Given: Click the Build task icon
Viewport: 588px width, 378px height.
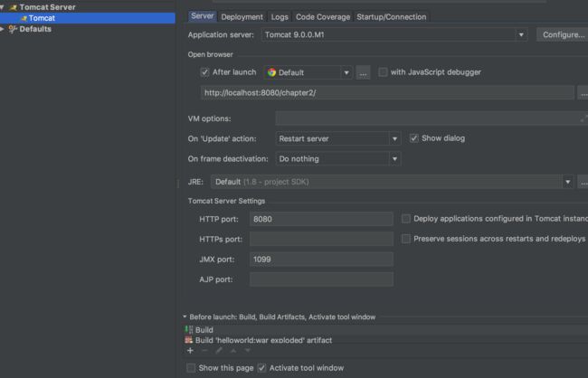Looking at the screenshot, I should pos(189,330).
